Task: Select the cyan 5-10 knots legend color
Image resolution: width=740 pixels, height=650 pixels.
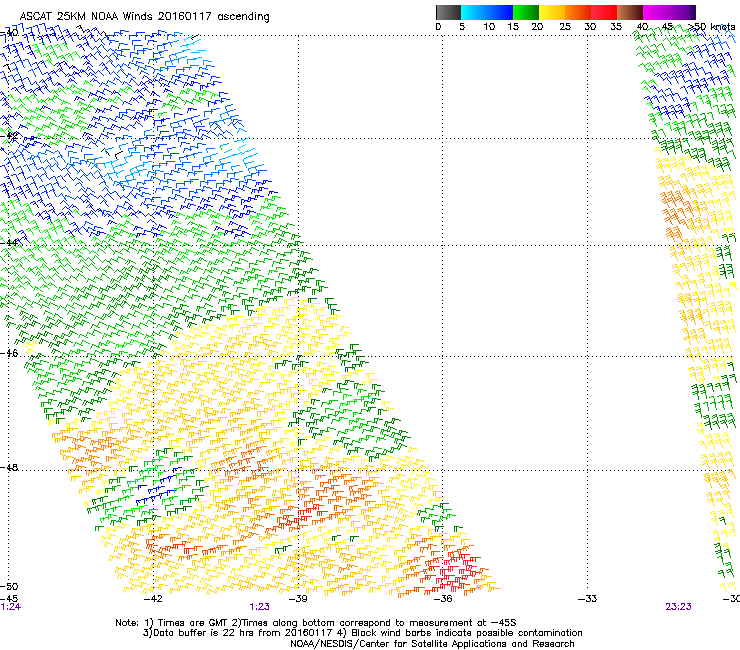Action: [474, 12]
